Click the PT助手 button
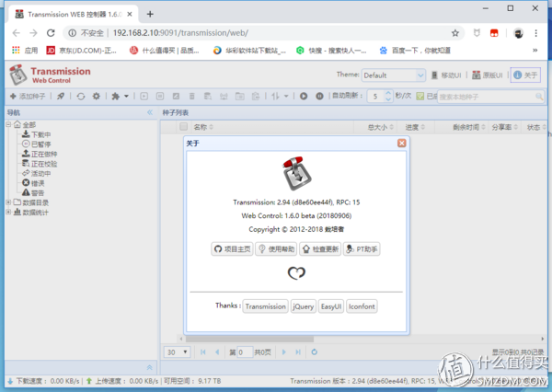Viewport: 552px width, 392px height. 362,249
